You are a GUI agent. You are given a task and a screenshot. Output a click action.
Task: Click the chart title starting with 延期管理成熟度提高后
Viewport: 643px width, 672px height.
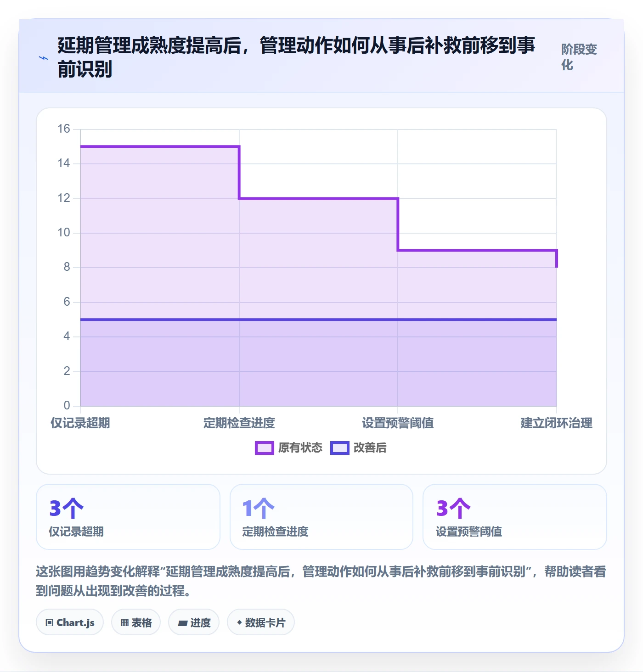point(296,57)
